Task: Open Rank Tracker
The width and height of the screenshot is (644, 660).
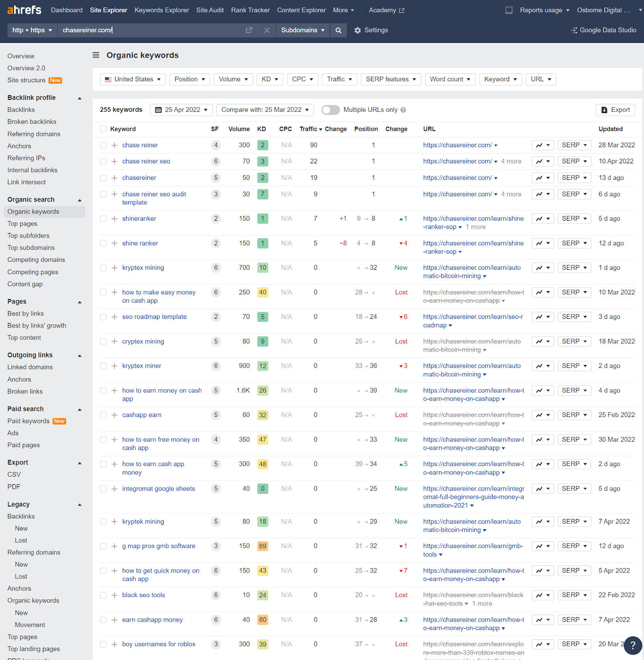Action: [250, 10]
